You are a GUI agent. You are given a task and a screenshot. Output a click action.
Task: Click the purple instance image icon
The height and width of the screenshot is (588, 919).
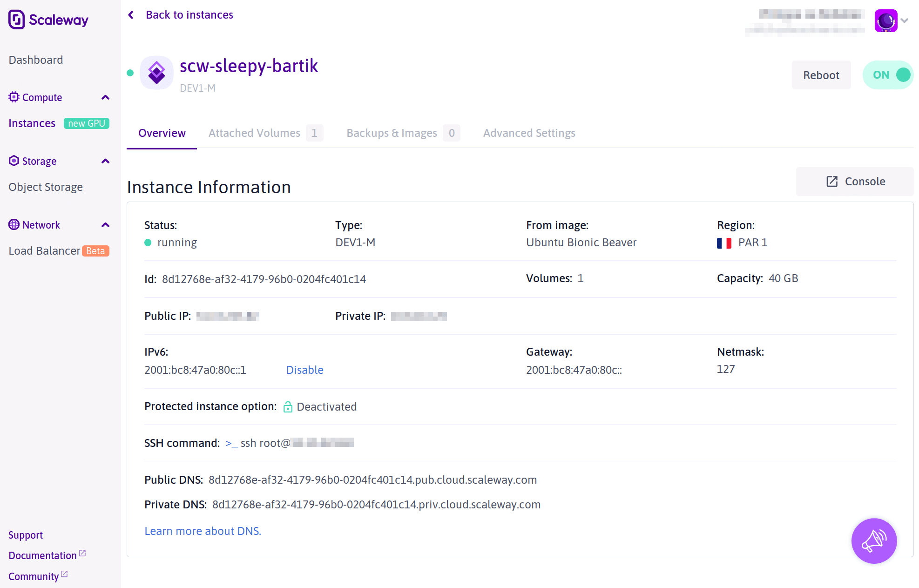[156, 73]
